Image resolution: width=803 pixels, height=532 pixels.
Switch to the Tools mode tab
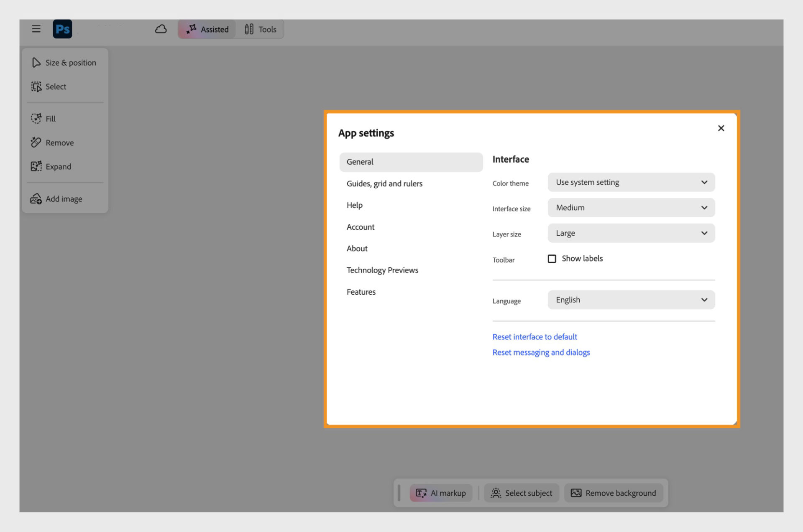pyautogui.click(x=260, y=29)
